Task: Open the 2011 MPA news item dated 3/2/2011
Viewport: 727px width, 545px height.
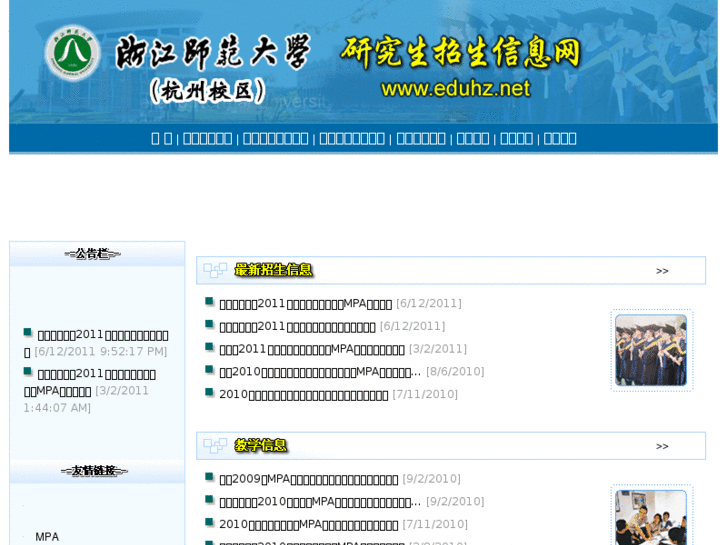Action: 312,349
